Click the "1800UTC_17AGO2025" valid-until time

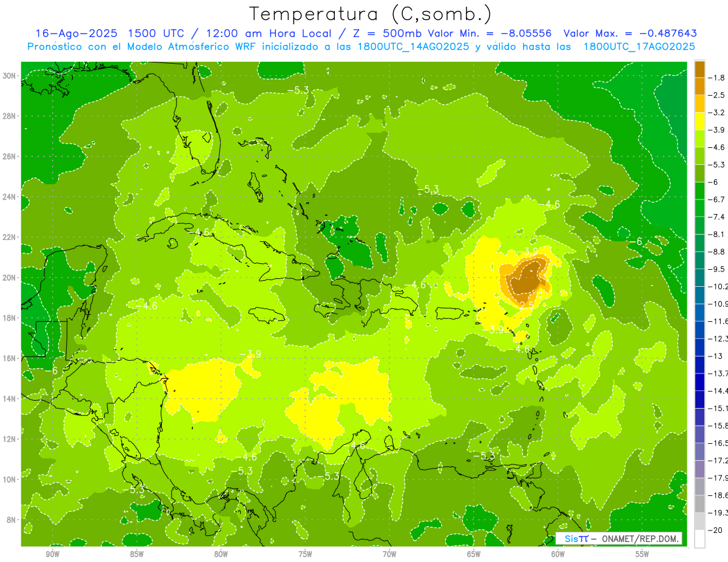coord(639,47)
